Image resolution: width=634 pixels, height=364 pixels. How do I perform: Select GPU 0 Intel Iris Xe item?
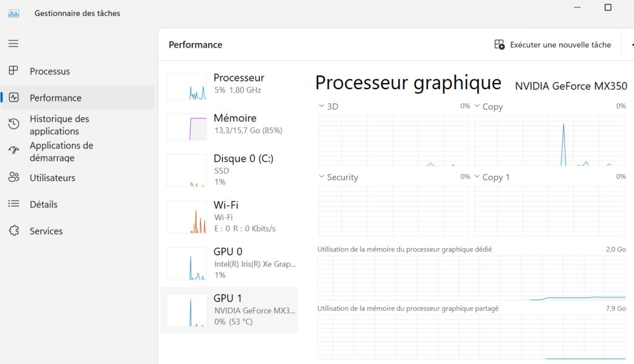pos(229,263)
